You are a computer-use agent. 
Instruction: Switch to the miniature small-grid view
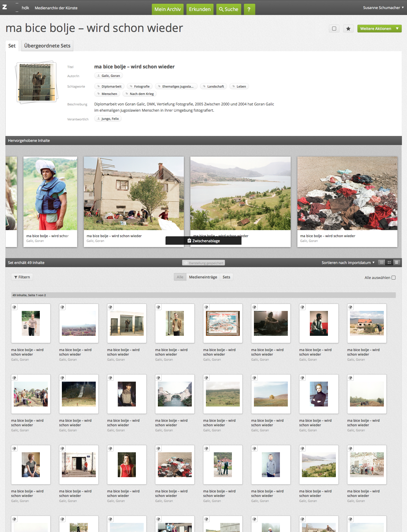click(382, 263)
